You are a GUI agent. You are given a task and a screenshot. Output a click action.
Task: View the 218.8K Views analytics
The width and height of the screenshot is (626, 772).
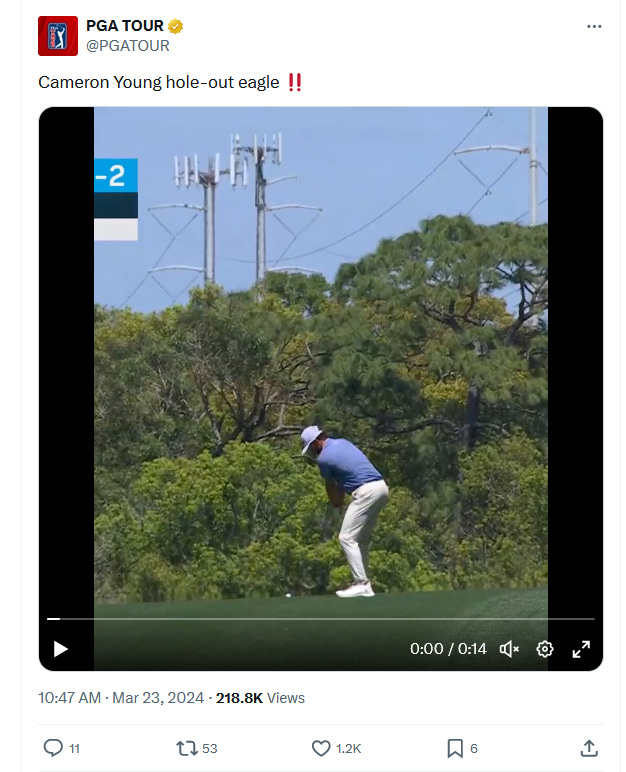[x=260, y=698]
